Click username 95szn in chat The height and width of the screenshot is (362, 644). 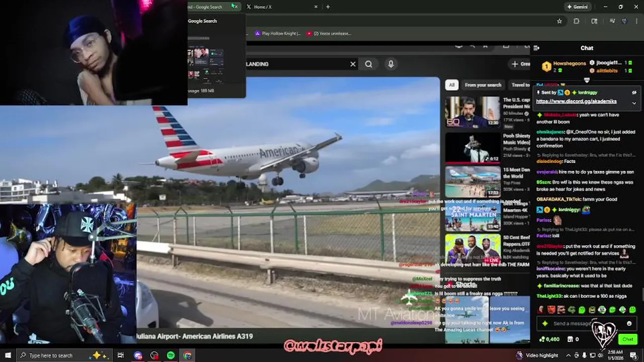click(543, 182)
